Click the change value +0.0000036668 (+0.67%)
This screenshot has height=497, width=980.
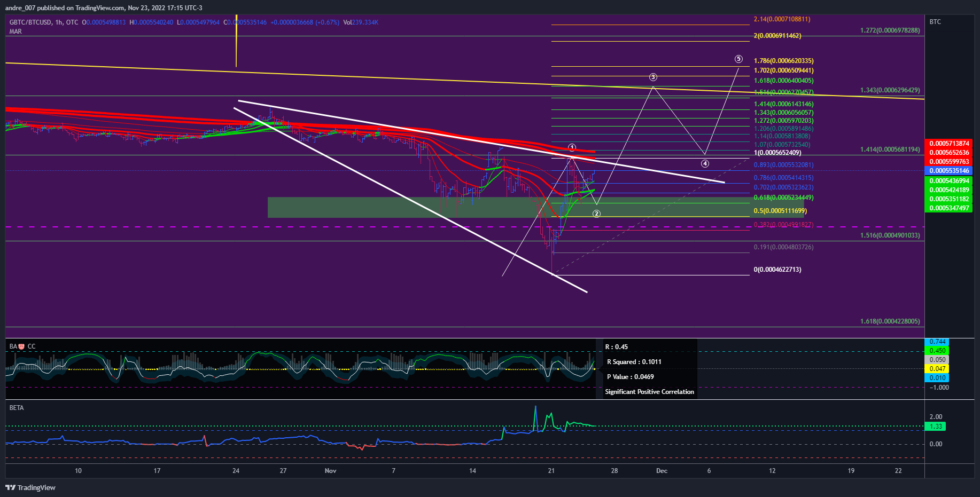click(305, 22)
